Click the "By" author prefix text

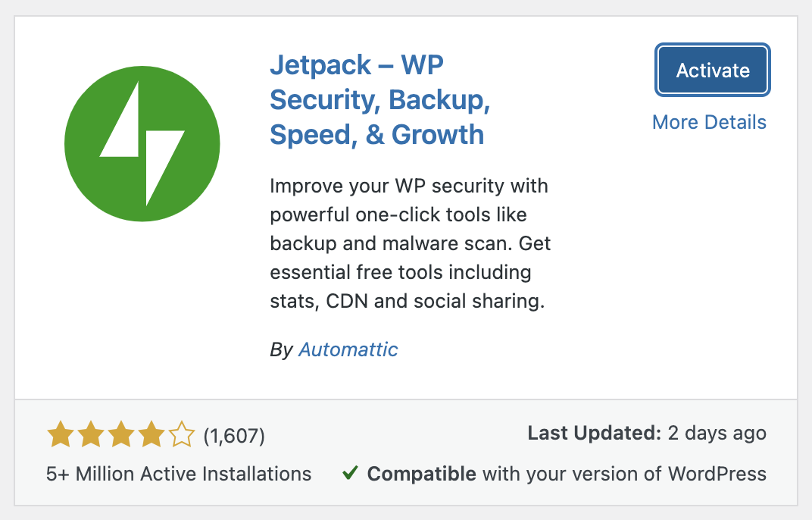(x=281, y=349)
